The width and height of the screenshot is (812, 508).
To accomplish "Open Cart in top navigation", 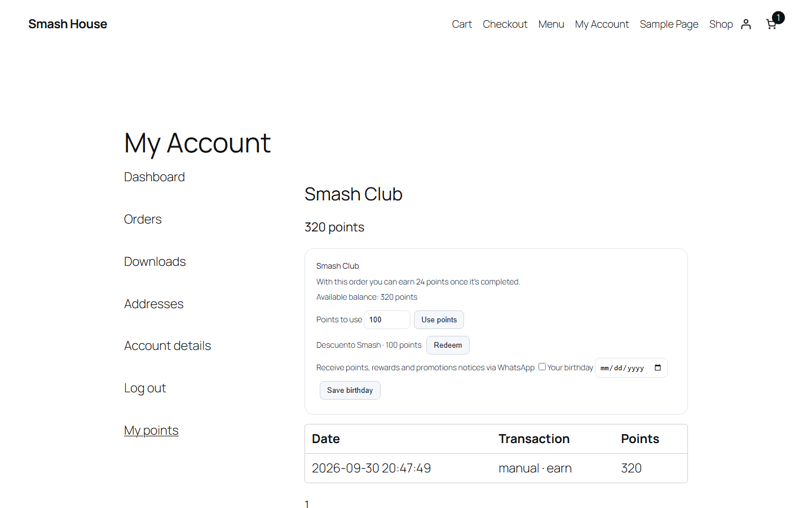I will pos(462,24).
